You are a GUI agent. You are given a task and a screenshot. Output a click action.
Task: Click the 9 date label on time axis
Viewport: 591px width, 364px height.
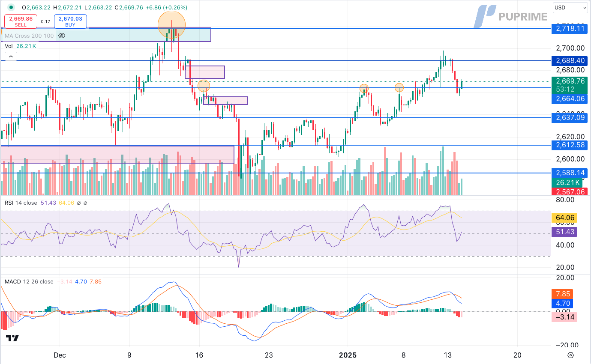click(129, 355)
